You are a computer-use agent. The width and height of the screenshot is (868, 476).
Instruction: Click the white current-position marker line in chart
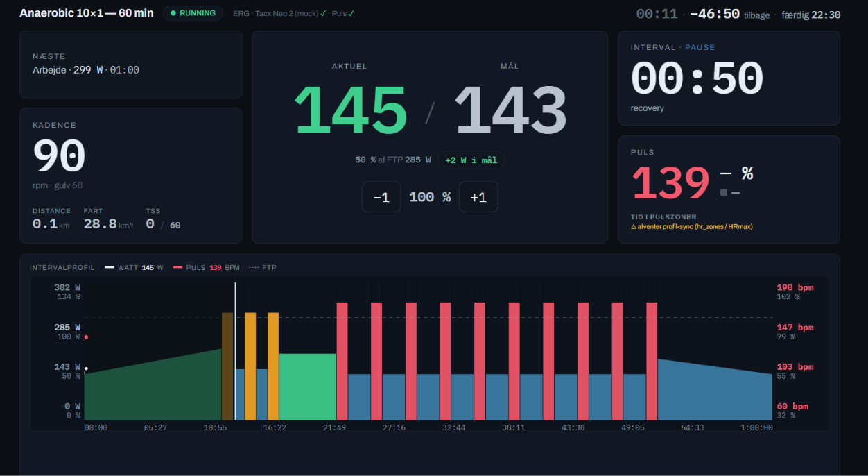[x=235, y=350]
